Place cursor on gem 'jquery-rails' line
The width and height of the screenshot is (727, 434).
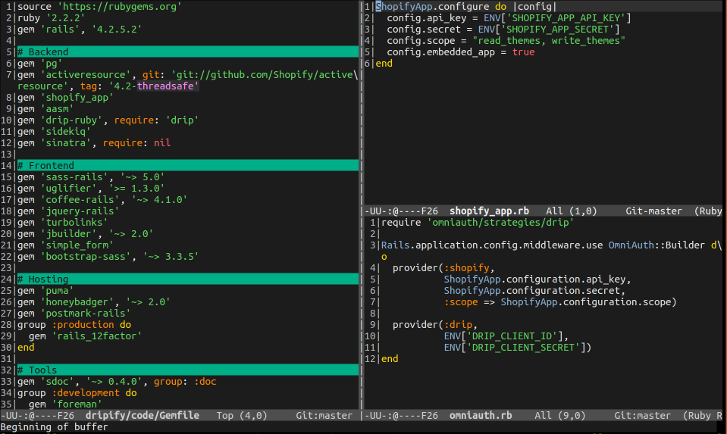pyautogui.click(x=68, y=211)
